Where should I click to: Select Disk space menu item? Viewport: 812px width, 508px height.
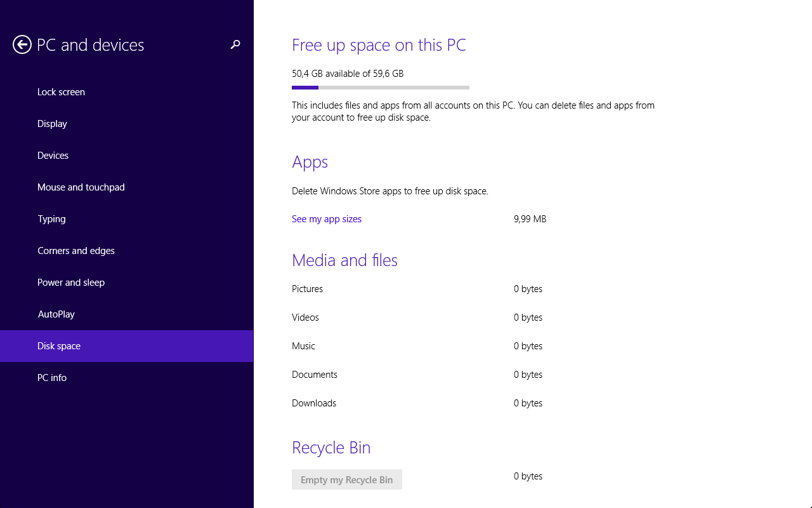[x=127, y=346]
